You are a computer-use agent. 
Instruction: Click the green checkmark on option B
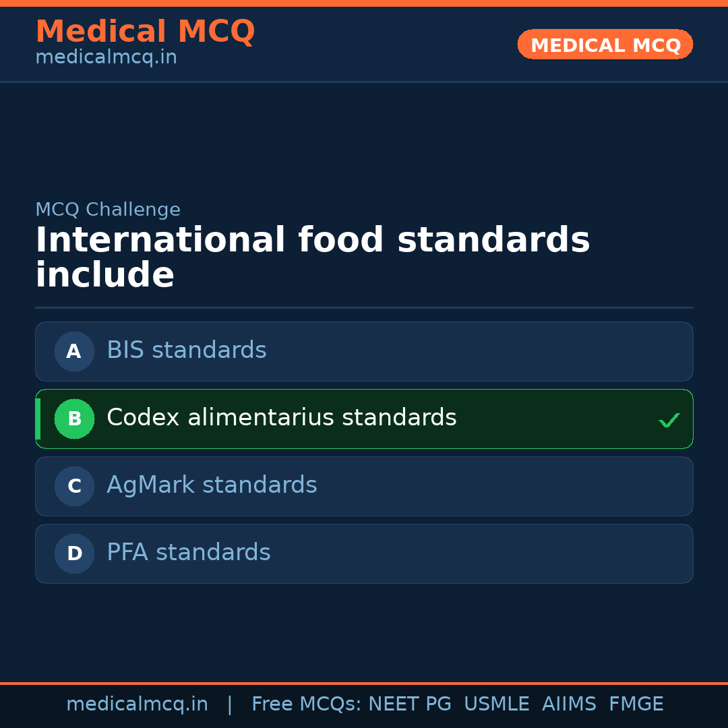click(x=669, y=419)
